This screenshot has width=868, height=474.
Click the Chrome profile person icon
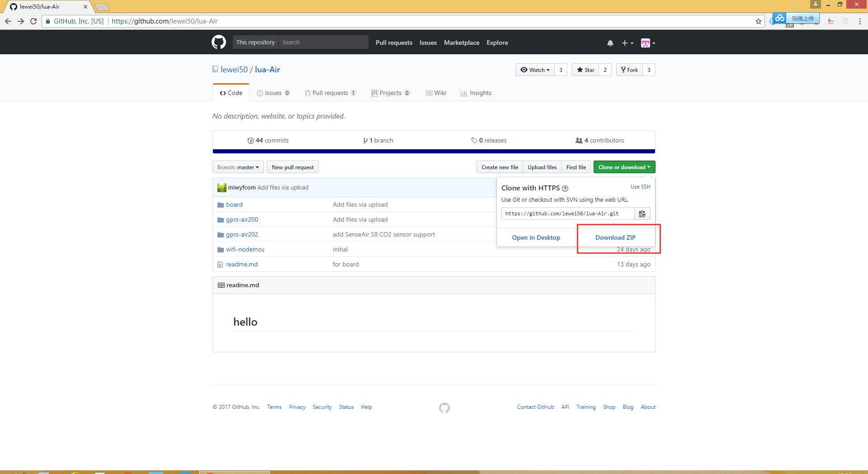coord(815,4)
